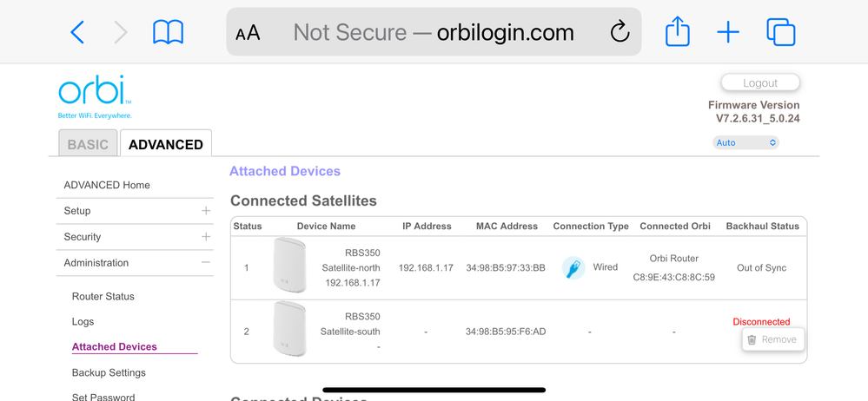Click the Logout button

click(x=760, y=83)
